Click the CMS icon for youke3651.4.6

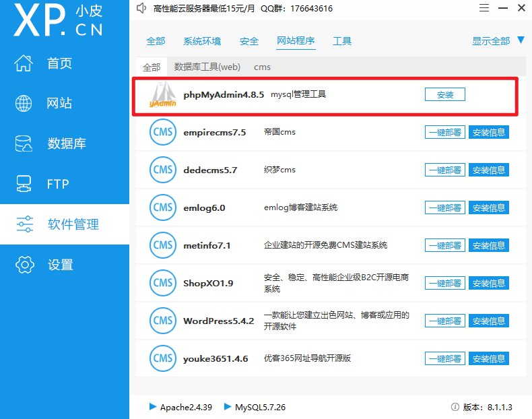coord(163,358)
